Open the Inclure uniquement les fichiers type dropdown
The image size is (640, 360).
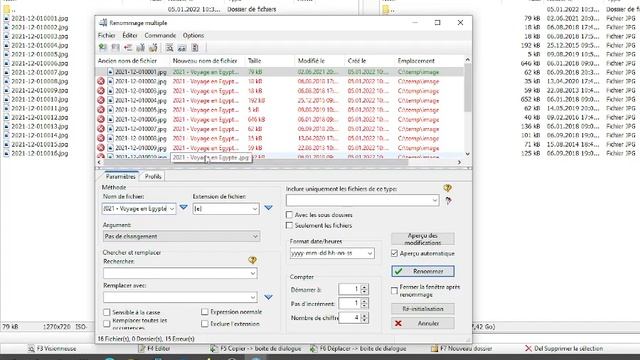pos(435,200)
